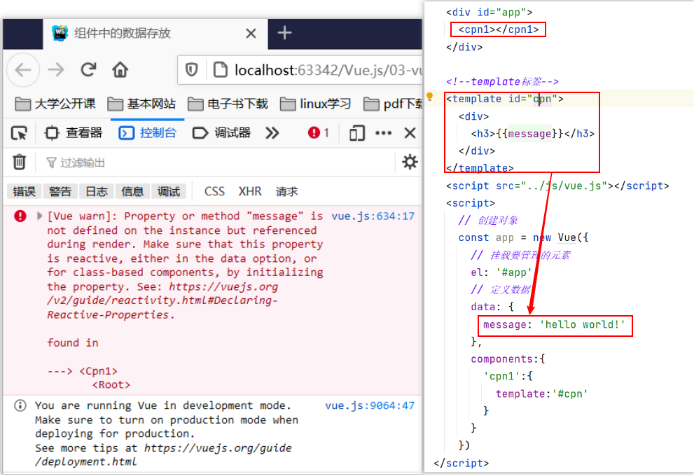Open the 大学公开课 bookmark folder
Image resolution: width=694 pixels, height=476 pixels.
coord(55,104)
